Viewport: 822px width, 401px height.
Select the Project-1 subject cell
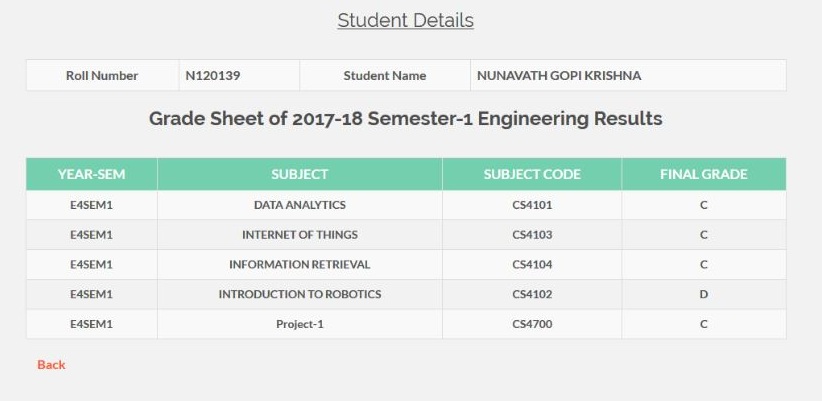click(x=300, y=324)
